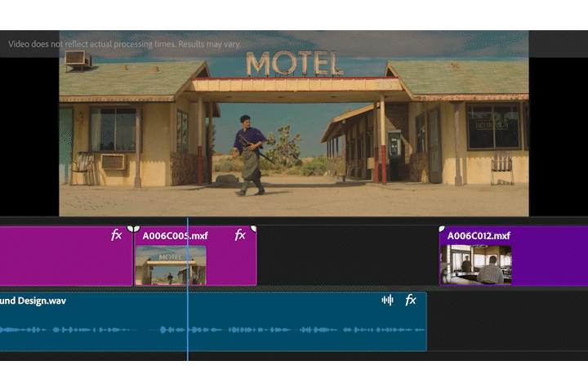Click the start corner handle of A006C005.mxf clip
Viewport: 588px width, 392px height.
137,229
